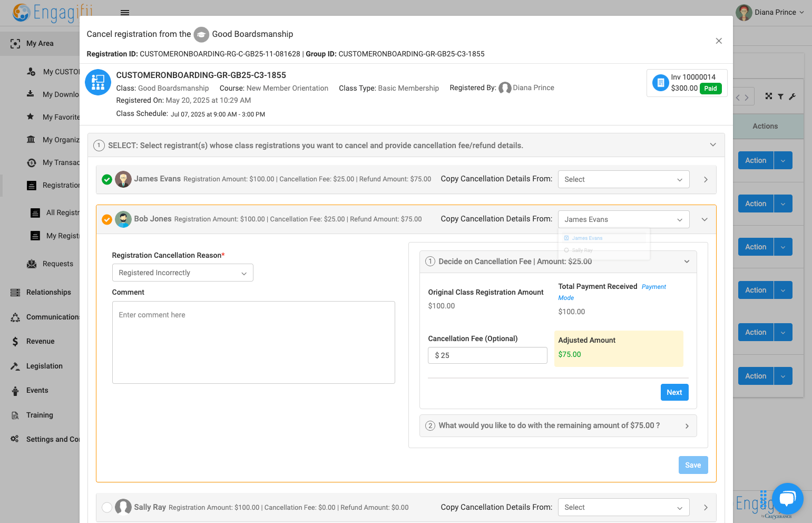Open Relationships sidebar icon
This screenshot has width=812, height=523.
coord(15,293)
